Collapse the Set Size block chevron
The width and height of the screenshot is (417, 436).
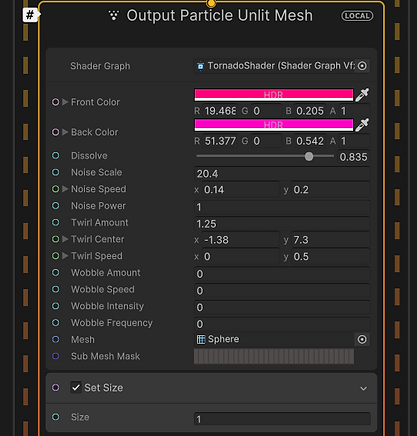pyautogui.click(x=363, y=388)
